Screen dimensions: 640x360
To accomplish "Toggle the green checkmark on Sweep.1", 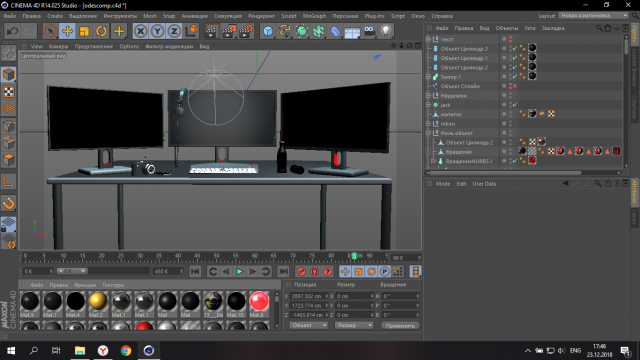I will pos(515,77).
